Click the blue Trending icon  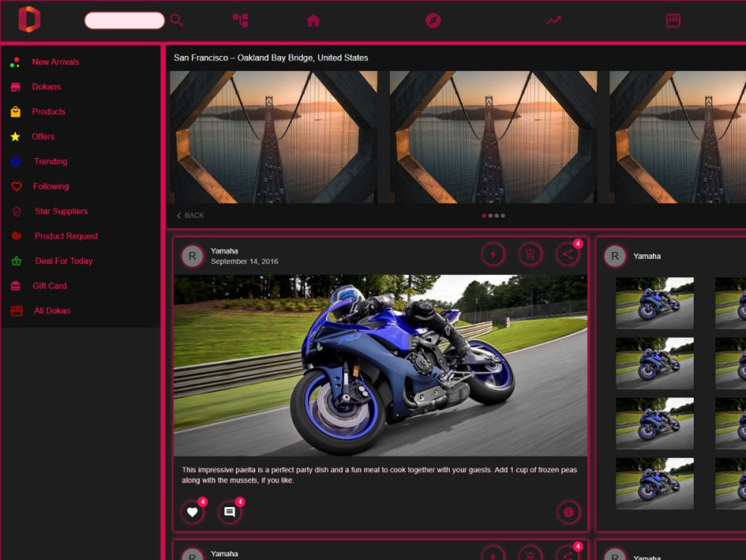pos(16,162)
